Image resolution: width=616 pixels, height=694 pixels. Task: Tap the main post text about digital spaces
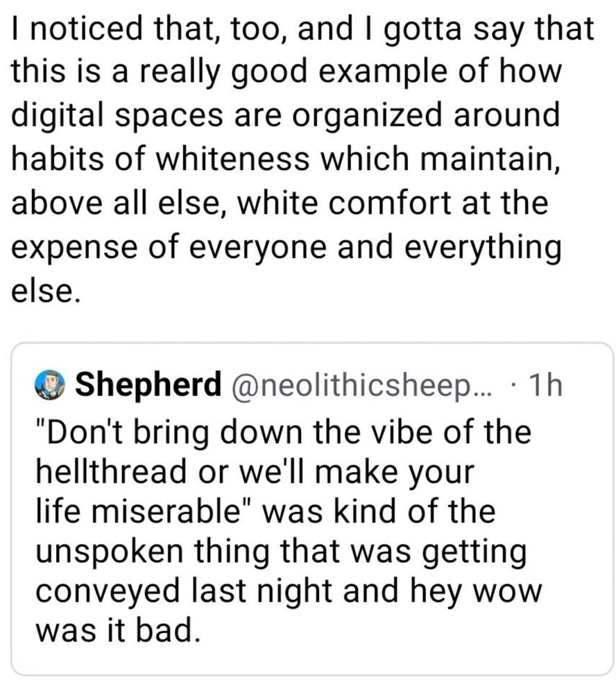[x=302, y=159]
